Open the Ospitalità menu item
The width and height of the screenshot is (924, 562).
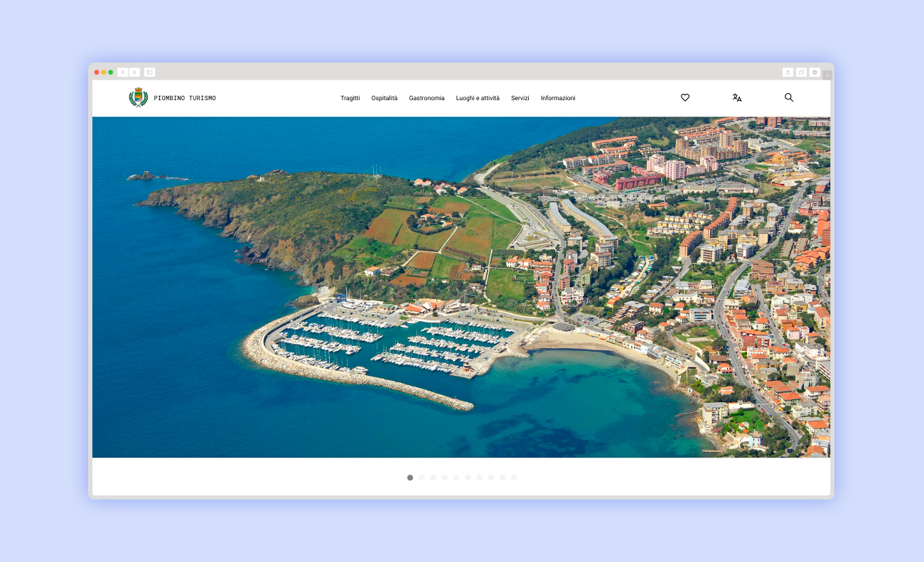[385, 98]
